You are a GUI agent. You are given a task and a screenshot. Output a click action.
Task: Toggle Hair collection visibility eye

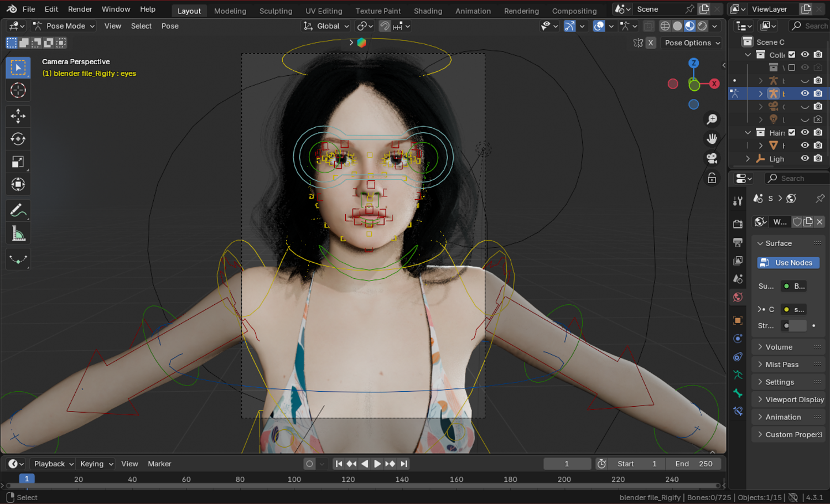click(805, 132)
